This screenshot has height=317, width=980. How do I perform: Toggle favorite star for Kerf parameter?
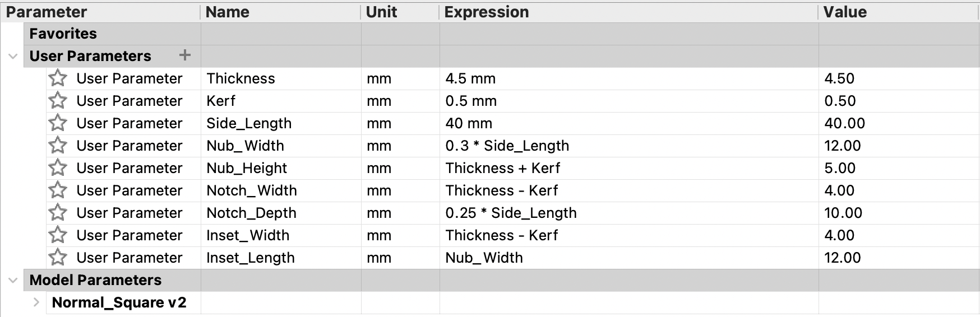(58, 101)
